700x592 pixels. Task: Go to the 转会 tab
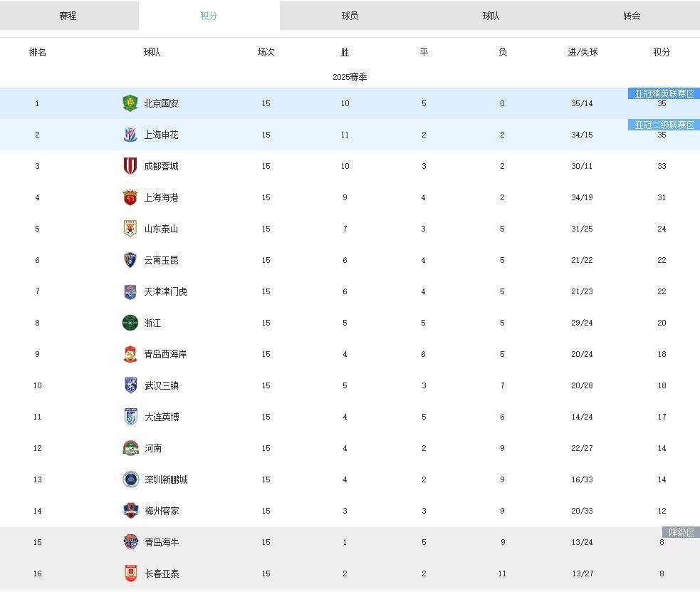(632, 16)
